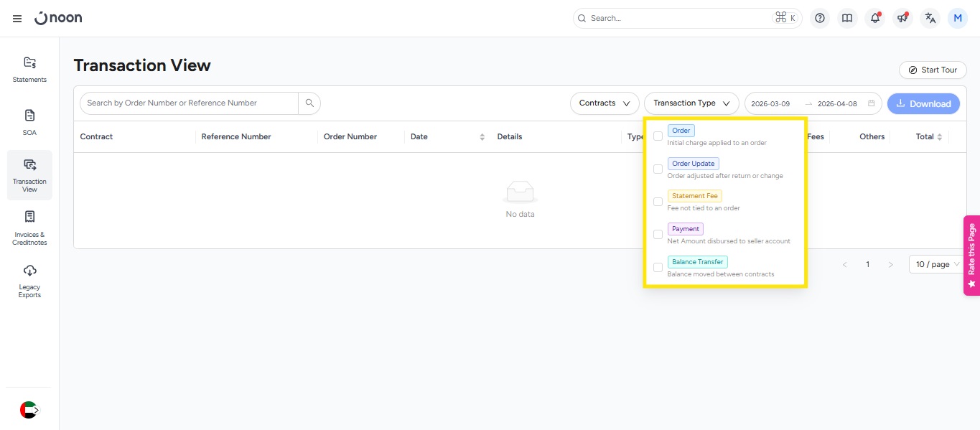Screen dimensions: 980x430
Task: Enable the Statement Fee checkbox
Action: (658, 202)
